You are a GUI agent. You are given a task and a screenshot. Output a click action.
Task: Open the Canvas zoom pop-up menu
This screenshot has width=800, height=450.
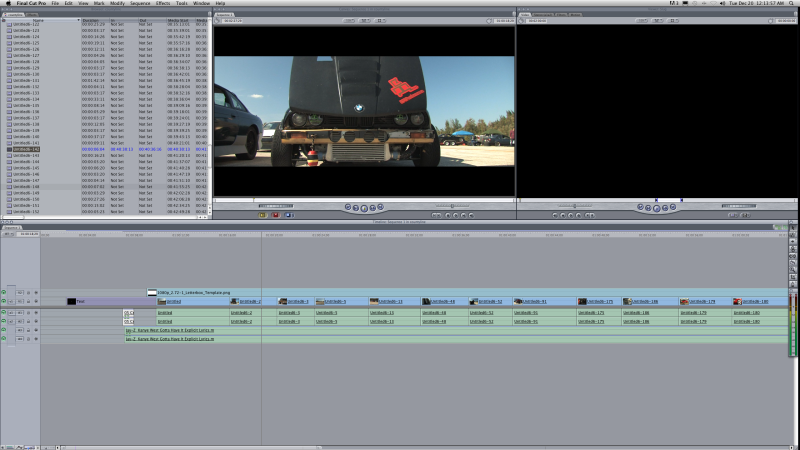coord(349,21)
